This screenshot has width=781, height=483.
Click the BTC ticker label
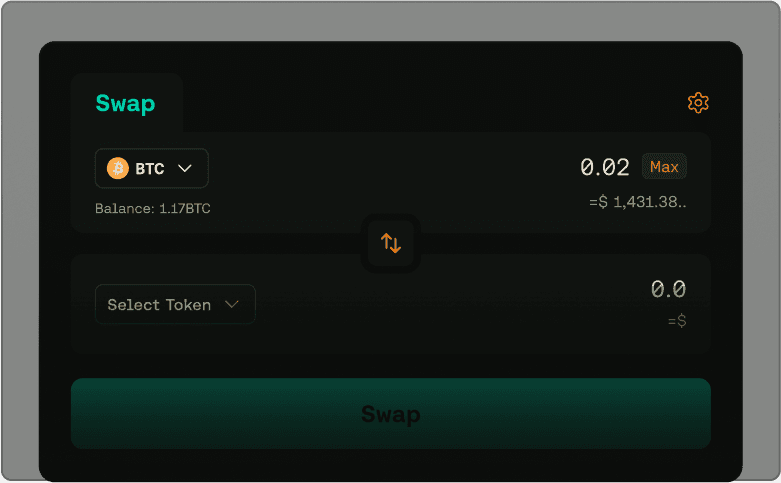(x=150, y=168)
